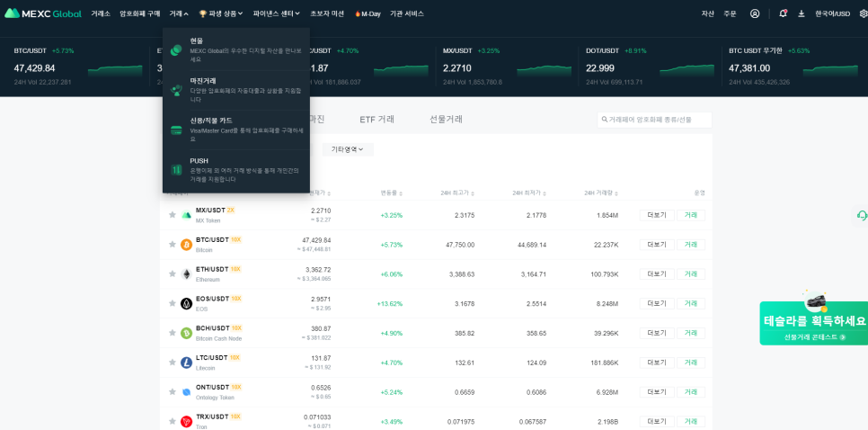Click the 신용/직불 카드 card icon

[x=176, y=130]
